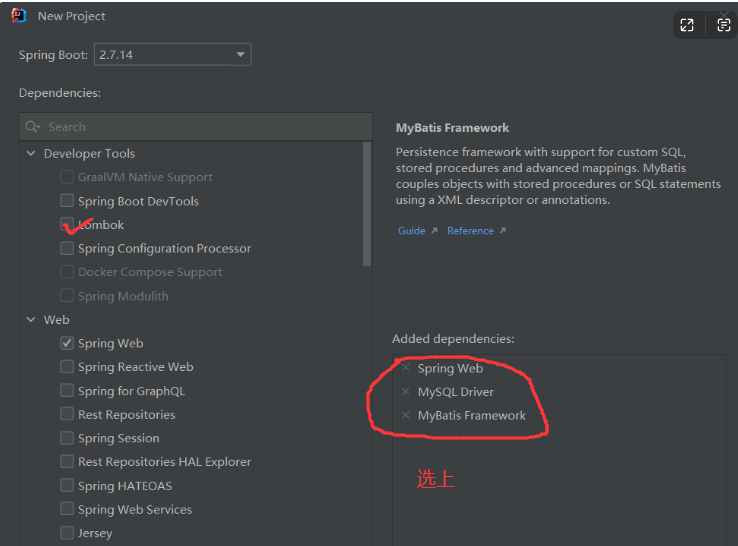Collapse the Web group
This screenshot has width=738, height=546.
coord(31,320)
